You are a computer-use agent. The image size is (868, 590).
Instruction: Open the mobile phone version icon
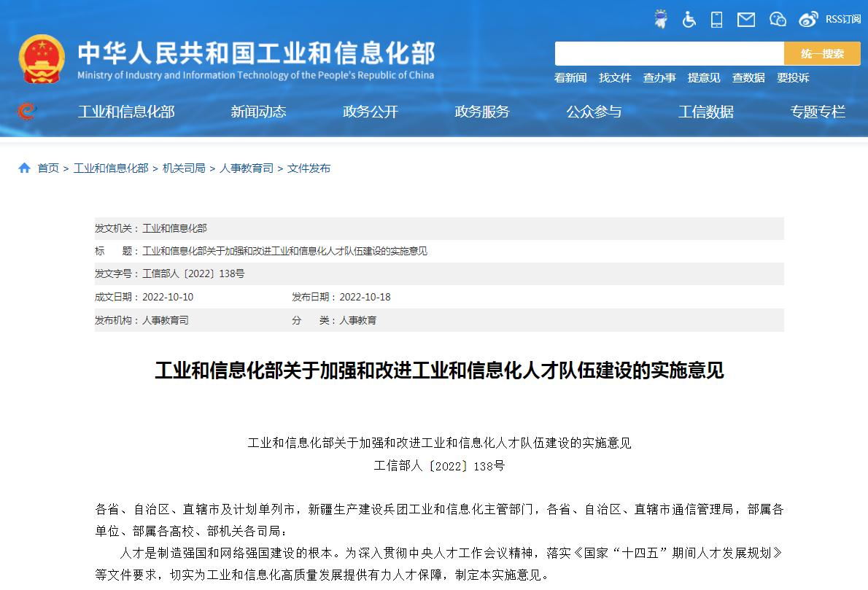point(716,20)
